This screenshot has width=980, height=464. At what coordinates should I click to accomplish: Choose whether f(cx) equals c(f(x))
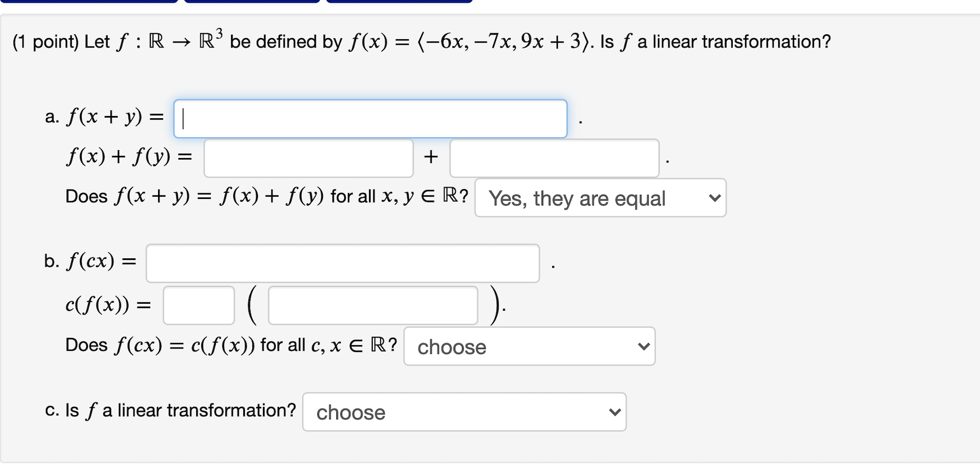pyautogui.click(x=529, y=347)
